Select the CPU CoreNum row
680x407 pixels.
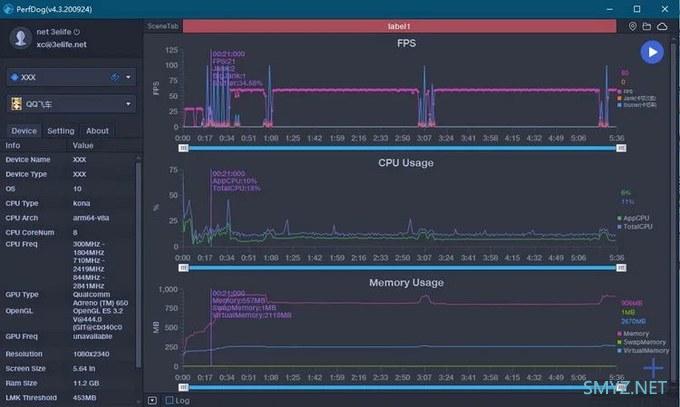click(x=69, y=232)
